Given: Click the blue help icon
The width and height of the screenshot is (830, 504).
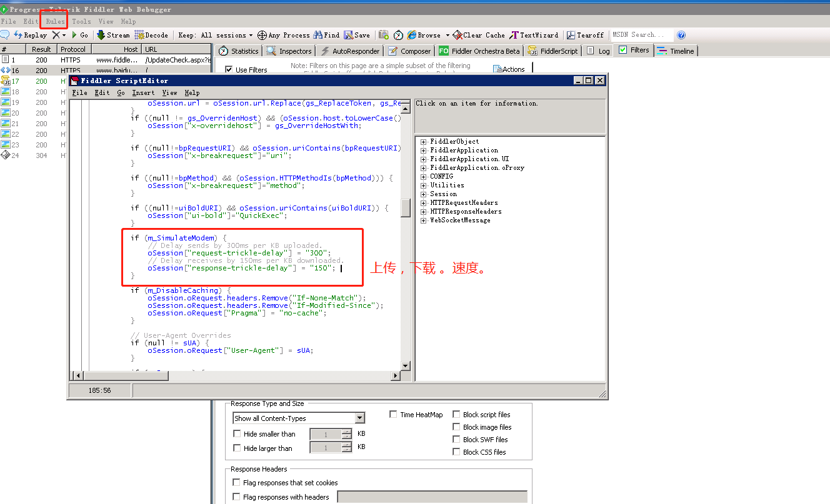Looking at the screenshot, I should pyautogui.click(x=681, y=36).
